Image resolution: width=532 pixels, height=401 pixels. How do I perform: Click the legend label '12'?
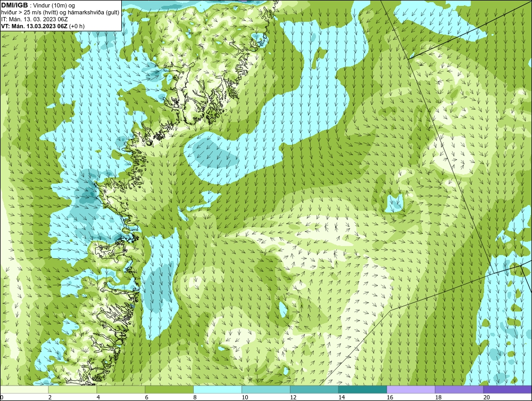click(293, 397)
